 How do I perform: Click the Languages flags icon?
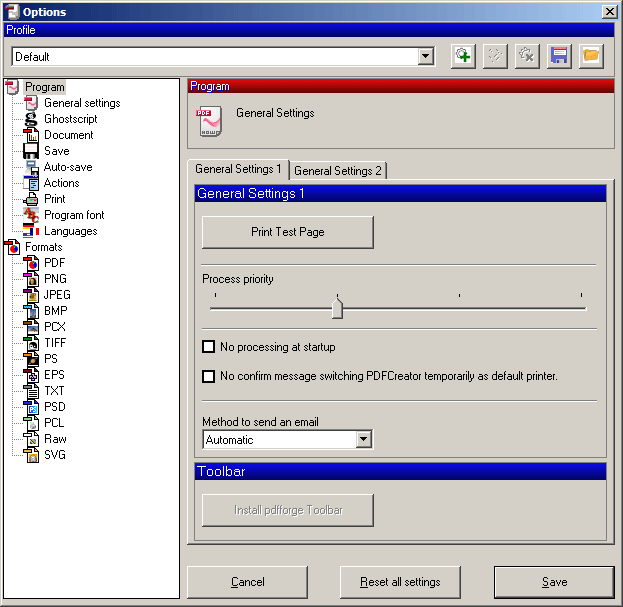[x=31, y=231]
